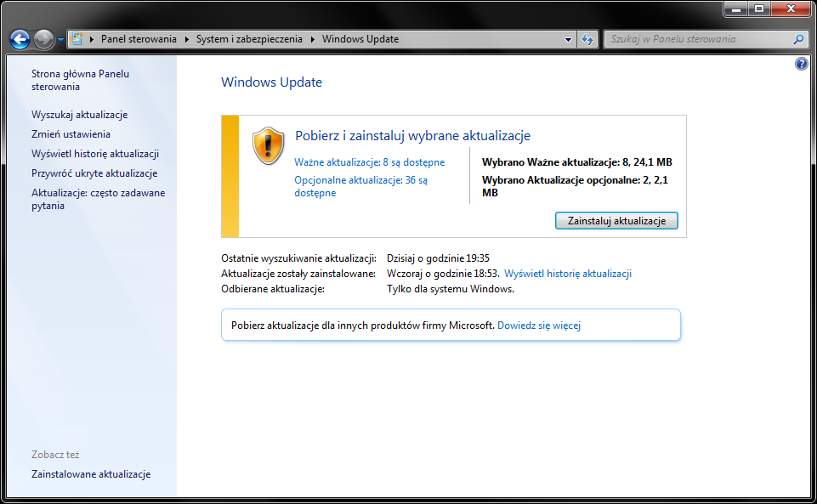Image resolution: width=817 pixels, height=504 pixels.
Task: Click the Control Panel icon in address bar
Action: tap(77, 38)
